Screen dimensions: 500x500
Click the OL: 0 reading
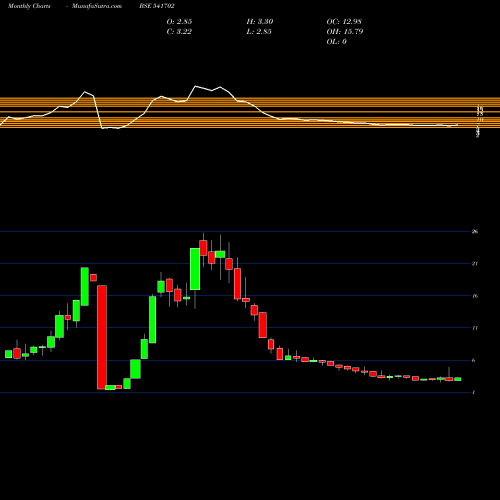(x=337, y=42)
